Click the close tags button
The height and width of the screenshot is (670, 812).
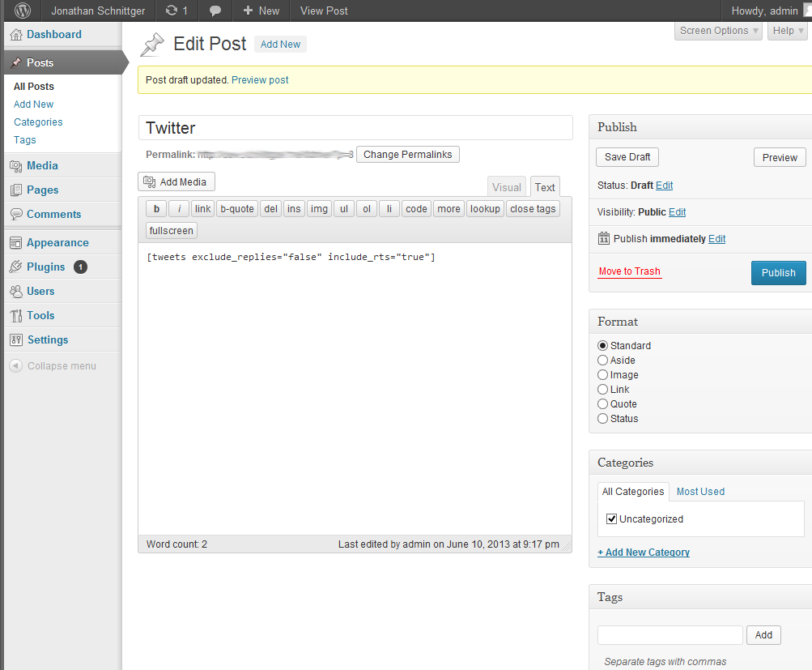click(x=533, y=208)
